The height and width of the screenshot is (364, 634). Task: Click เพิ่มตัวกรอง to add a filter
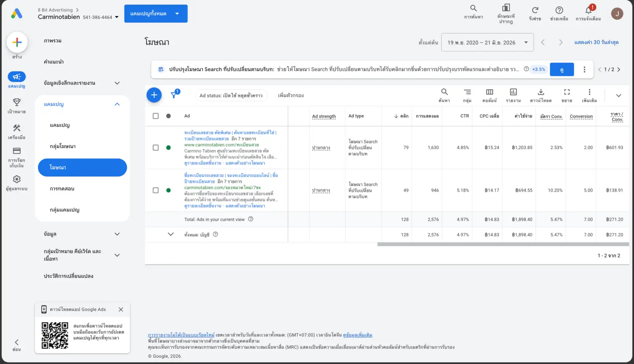(x=291, y=96)
